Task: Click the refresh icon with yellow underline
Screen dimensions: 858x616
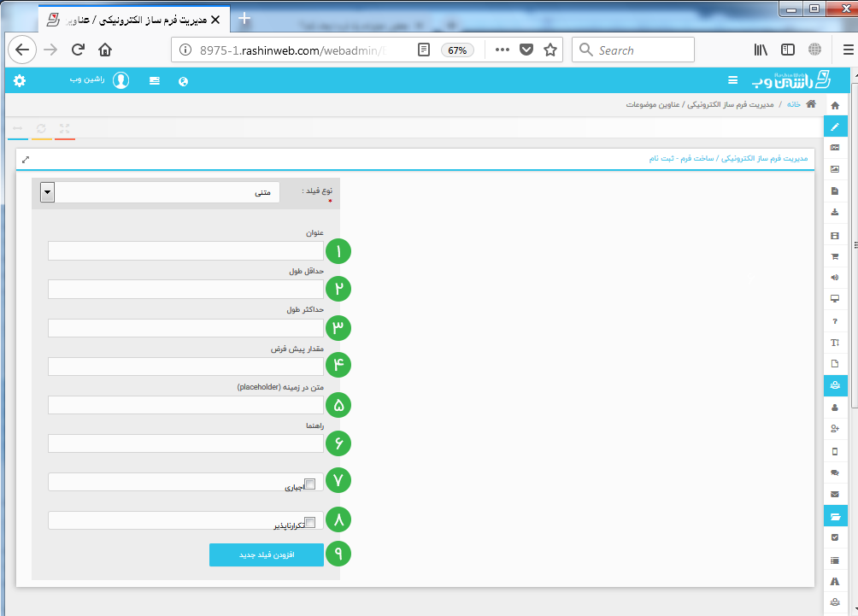Action: coord(41,129)
